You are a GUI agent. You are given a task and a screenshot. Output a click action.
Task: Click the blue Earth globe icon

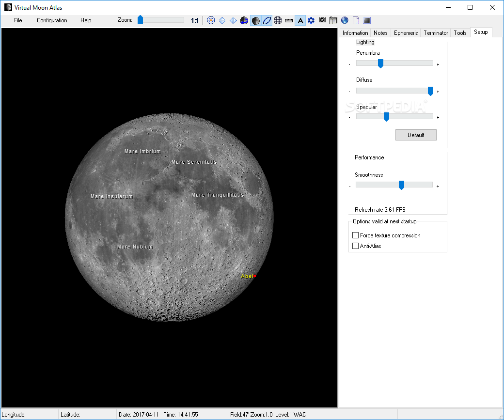pos(345,20)
